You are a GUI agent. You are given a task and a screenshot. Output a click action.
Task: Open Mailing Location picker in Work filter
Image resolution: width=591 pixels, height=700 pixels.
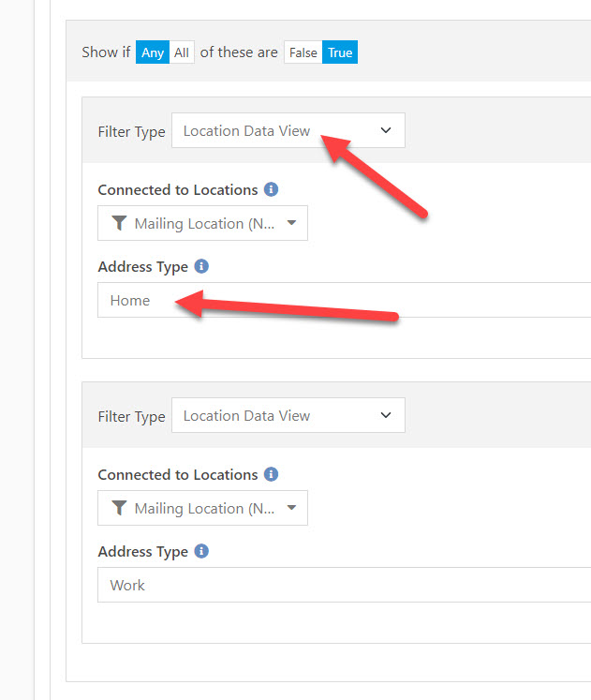click(202, 508)
